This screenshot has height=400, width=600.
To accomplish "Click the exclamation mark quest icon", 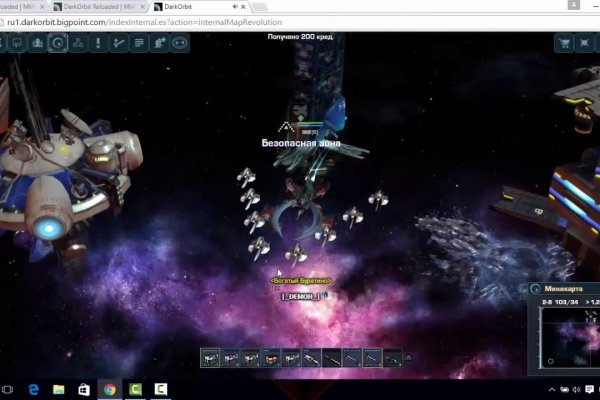I will (99, 43).
